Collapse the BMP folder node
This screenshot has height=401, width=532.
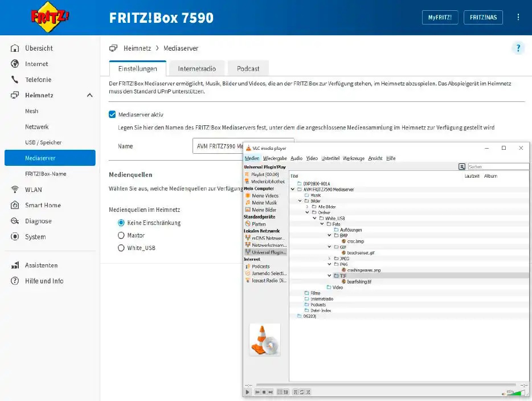(x=329, y=235)
